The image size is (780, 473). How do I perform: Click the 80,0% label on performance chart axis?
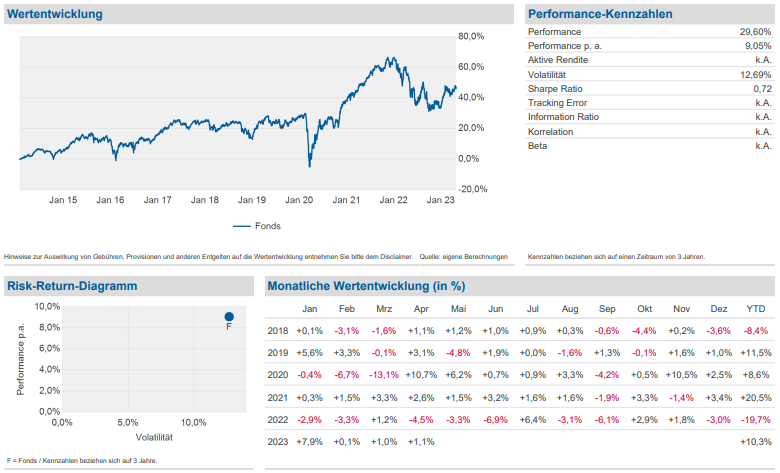click(x=471, y=36)
